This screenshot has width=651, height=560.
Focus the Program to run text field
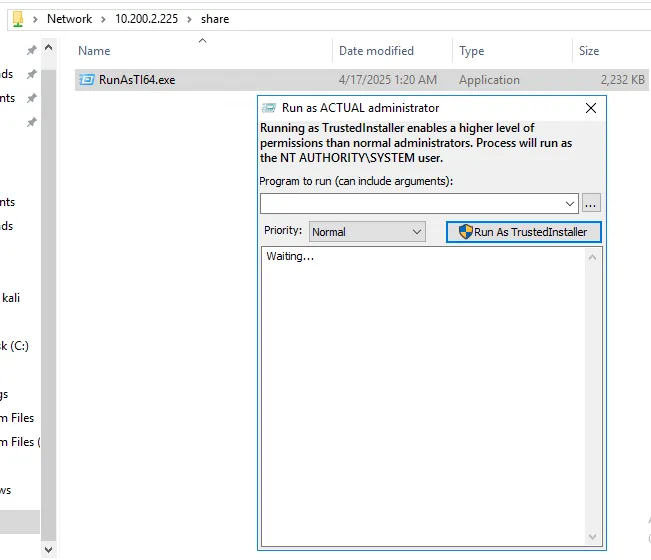coord(410,203)
